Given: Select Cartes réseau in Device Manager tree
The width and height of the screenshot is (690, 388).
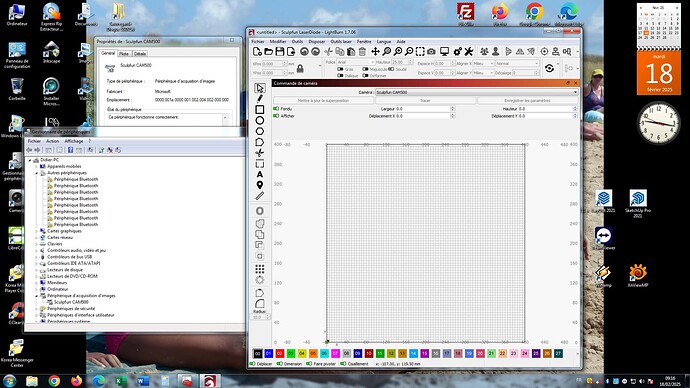Looking at the screenshot, I should (59, 238).
